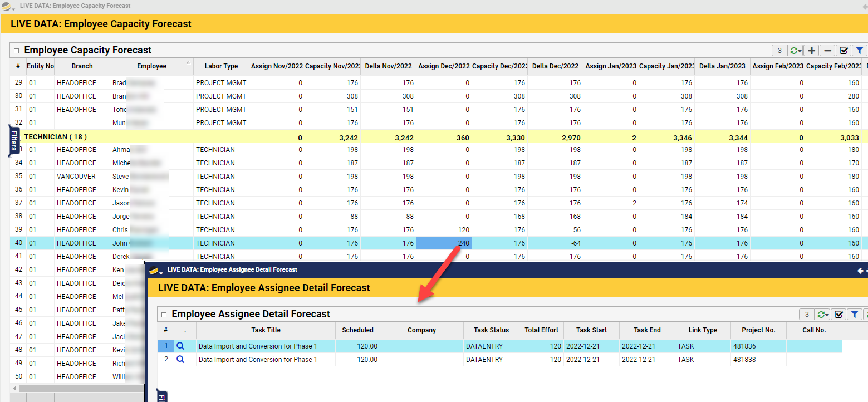Click the plus icon in Capacity Forecast toolbar
The image size is (868, 402).
click(812, 51)
